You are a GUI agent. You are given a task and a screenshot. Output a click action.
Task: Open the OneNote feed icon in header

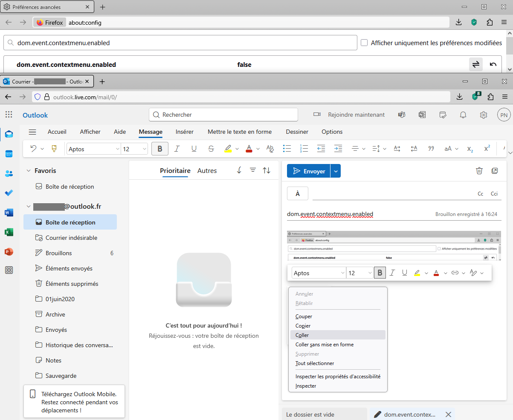[422, 115]
